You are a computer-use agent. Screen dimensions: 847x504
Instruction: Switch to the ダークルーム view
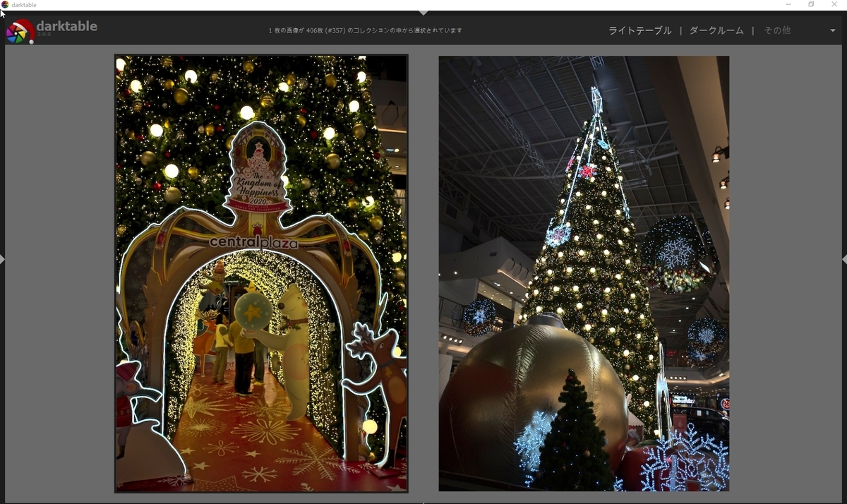pos(716,30)
